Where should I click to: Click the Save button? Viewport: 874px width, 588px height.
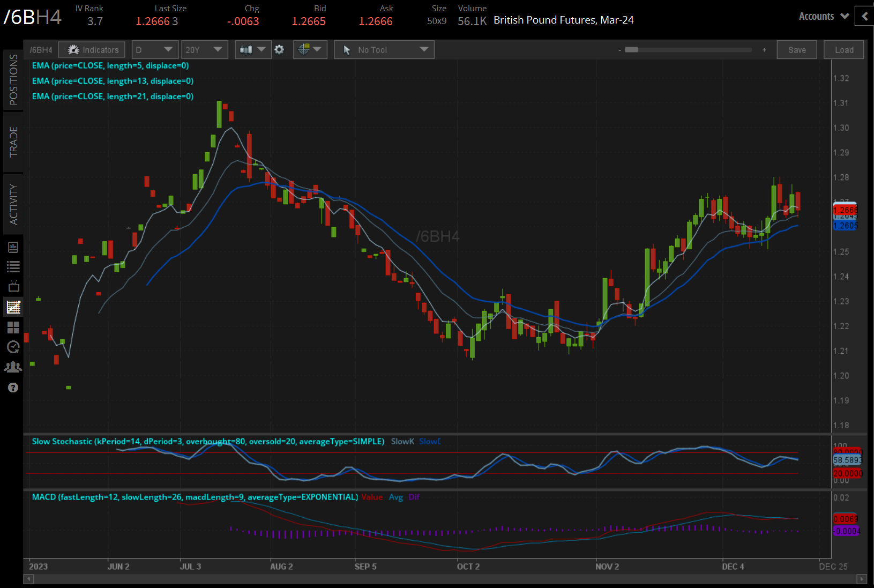(797, 50)
